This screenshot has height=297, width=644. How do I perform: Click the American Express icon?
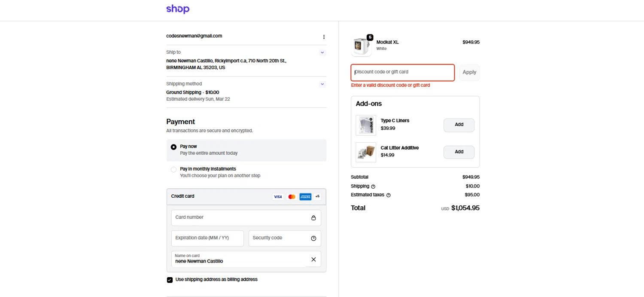[x=305, y=196]
